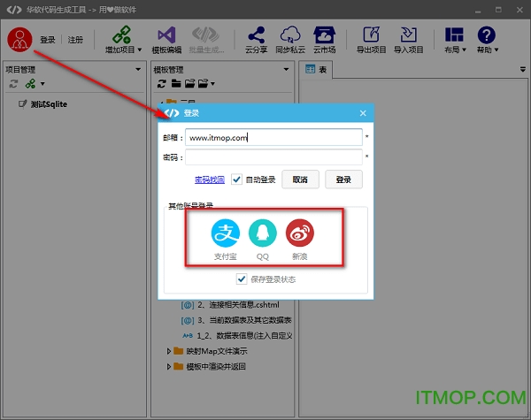Open the 项目管理 panel dropdown arrow
This screenshot has width=531, height=420.
coord(138,69)
